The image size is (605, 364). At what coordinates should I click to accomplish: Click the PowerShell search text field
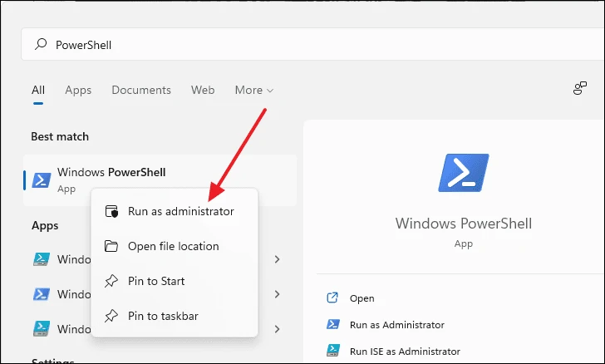[312, 44]
